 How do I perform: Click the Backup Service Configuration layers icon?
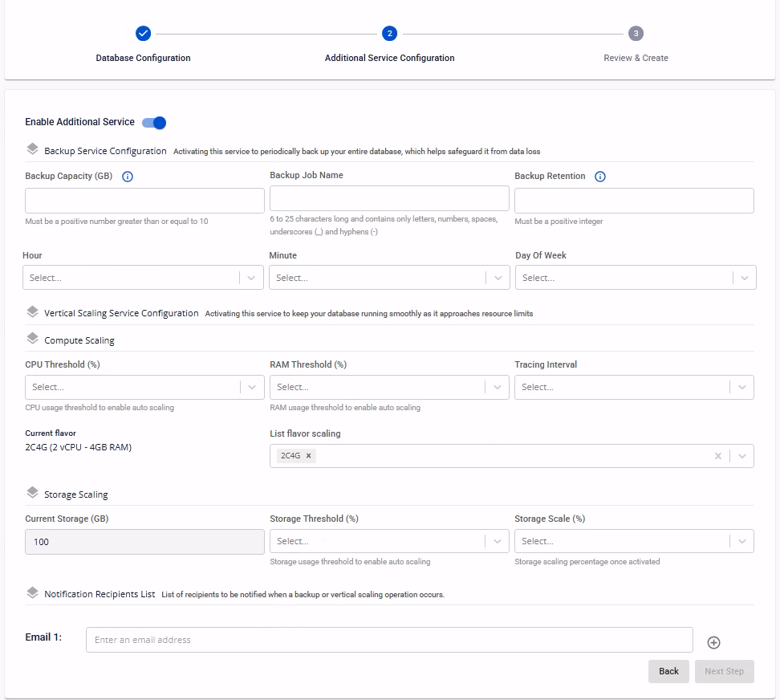coord(32,149)
